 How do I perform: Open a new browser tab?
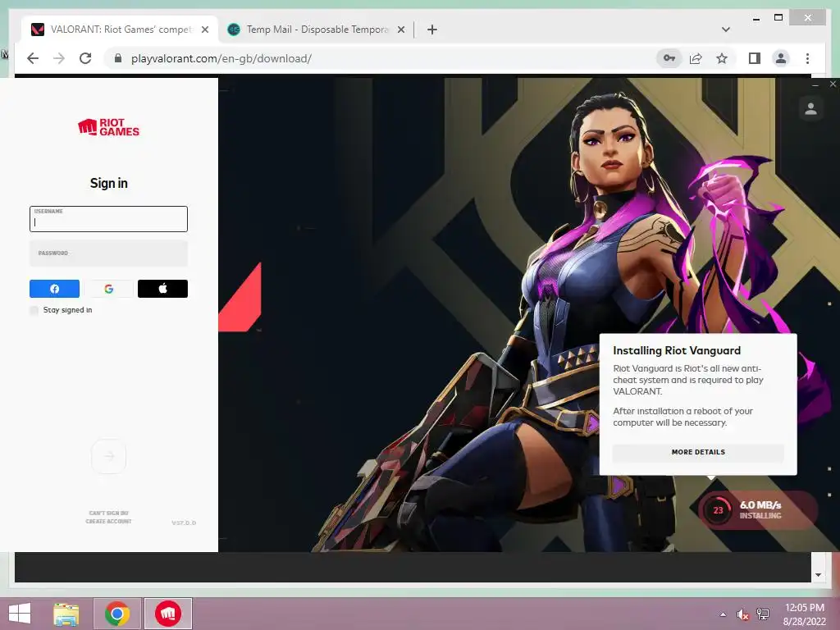(x=432, y=30)
